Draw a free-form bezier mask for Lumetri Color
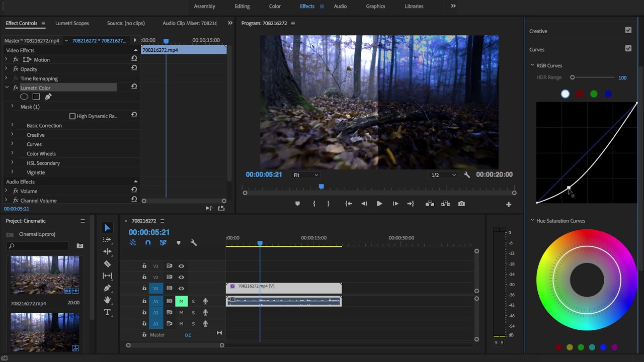The image size is (644, 362). [x=48, y=97]
